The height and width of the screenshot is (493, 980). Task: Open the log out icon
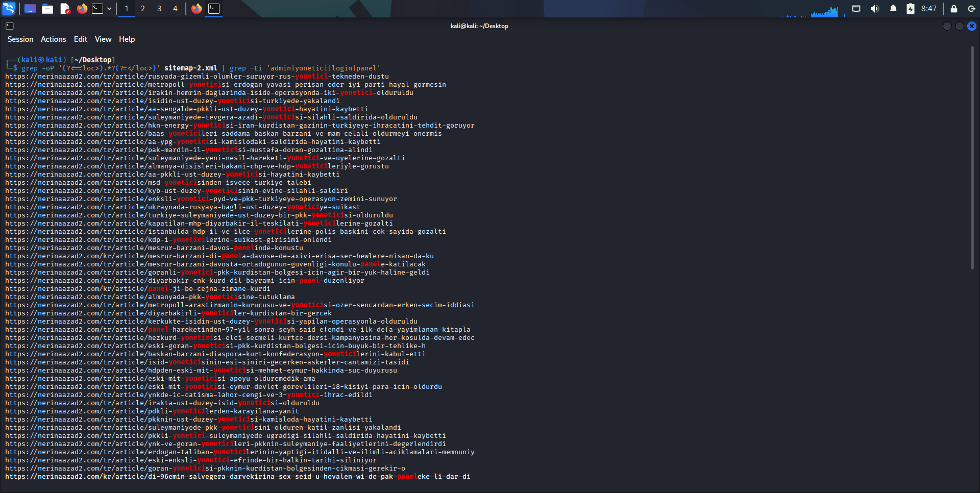point(971,9)
